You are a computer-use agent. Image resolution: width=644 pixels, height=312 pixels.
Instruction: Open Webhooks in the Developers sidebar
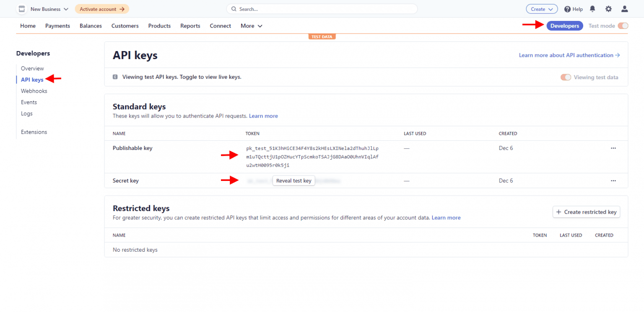(x=34, y=91)
